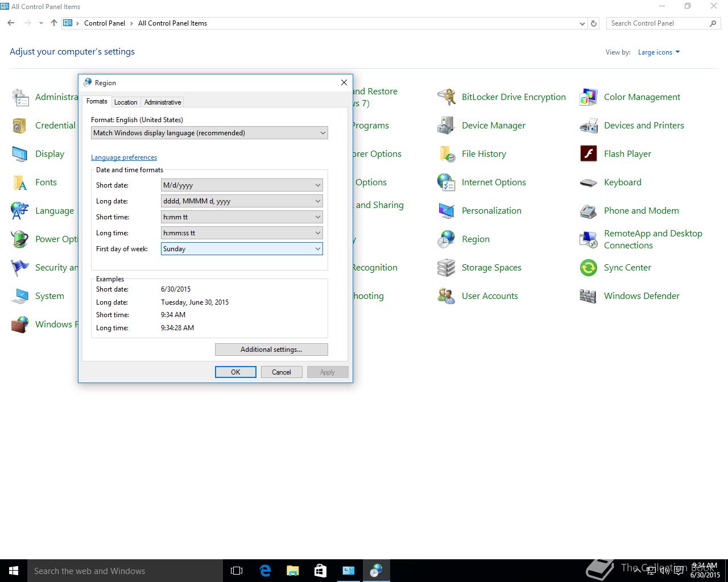Click Control Panel in the breadcrumb path
Screen dimensions: 728x582
click(105, 23)
